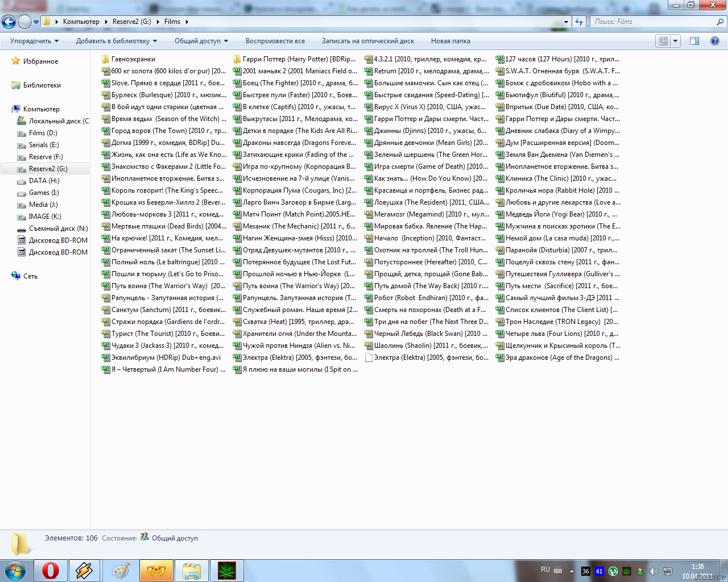Select 'Шаолинь (Shaolin)' file
This screenshot has height=582, width=728.
coord(426,346)
